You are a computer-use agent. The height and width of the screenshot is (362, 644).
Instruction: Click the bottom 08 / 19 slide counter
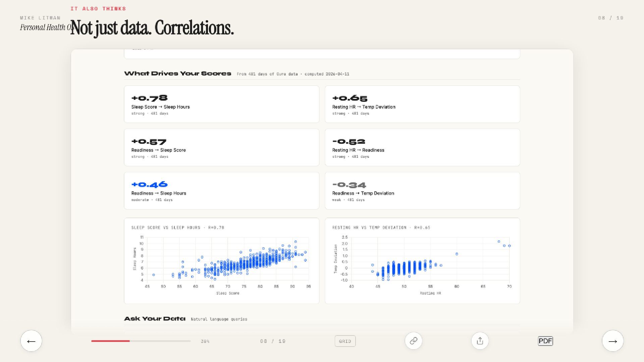(273, 341)
